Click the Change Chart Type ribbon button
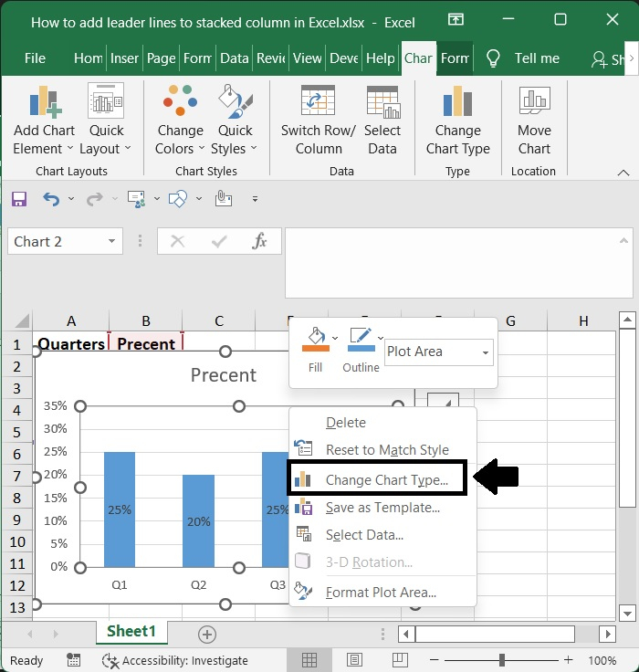The image size is (639, 672). coord(457,121)
